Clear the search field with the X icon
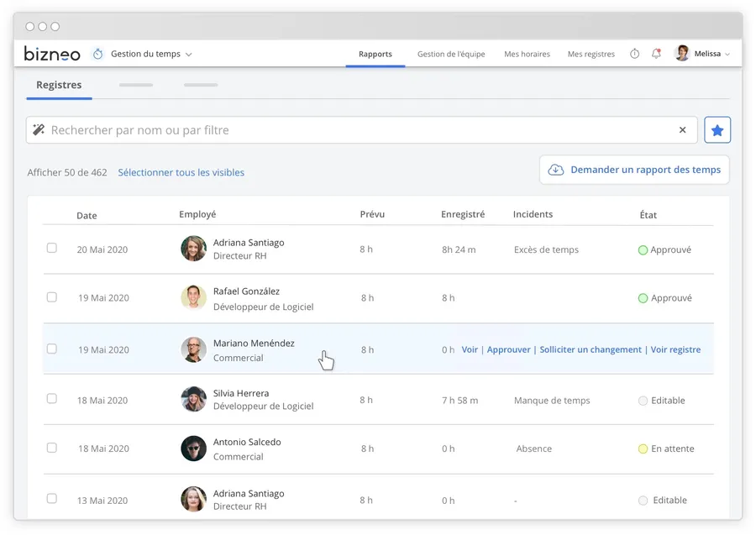756x535 pixels. (682, 130)
